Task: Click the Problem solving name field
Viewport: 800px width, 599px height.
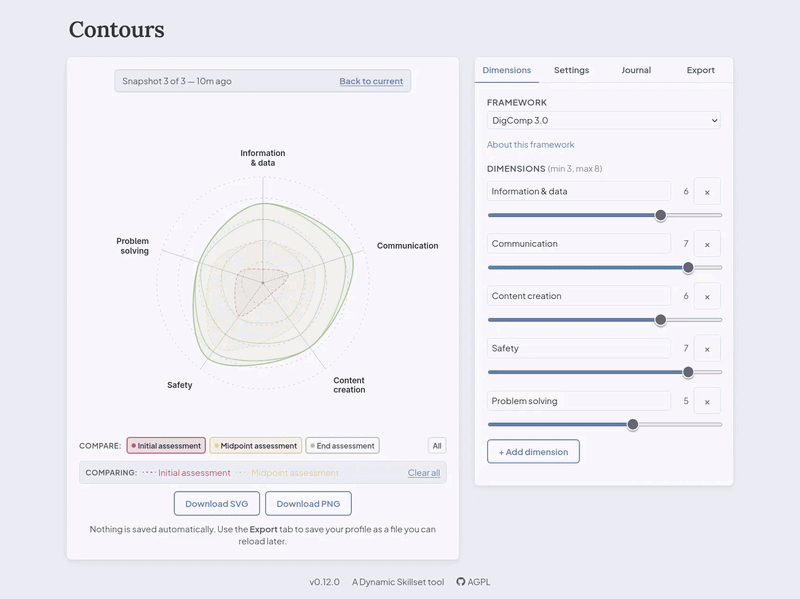Action: pyautogui.click(x=578, y=400)
